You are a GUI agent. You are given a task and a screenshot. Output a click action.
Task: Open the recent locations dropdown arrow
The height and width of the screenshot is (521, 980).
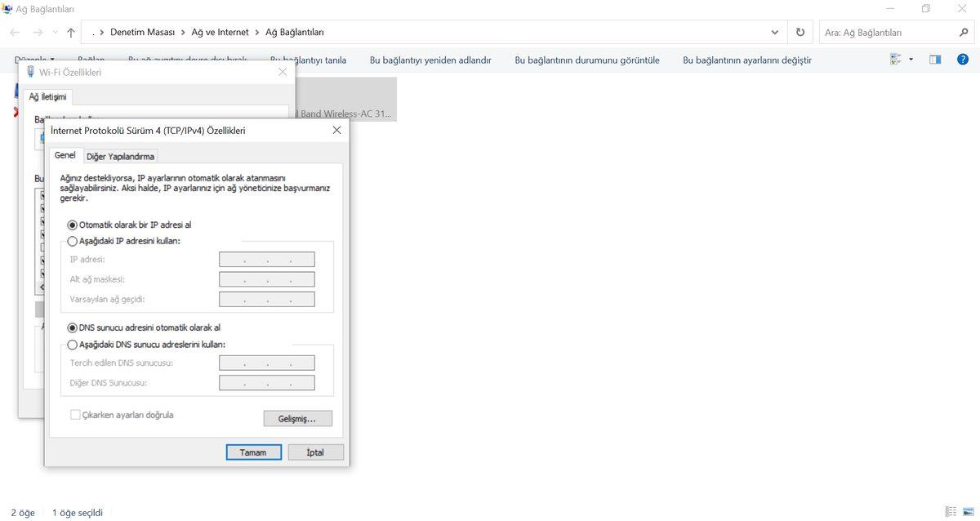pyautogui.click(x=55, y=33)
